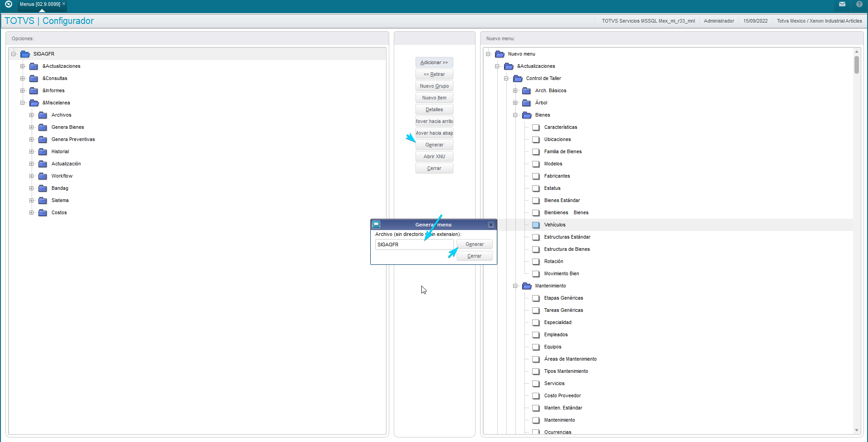The height and width of the screenshot is (442, 868).
Task: Click the Mover hacia abajo button
Action: click(434, 133)
